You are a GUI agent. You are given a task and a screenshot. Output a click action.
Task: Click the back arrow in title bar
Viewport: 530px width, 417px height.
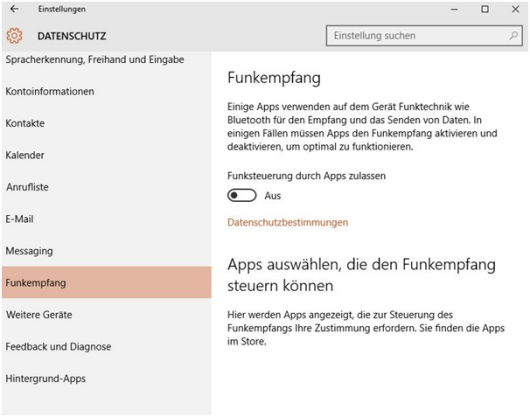(14, 9)
